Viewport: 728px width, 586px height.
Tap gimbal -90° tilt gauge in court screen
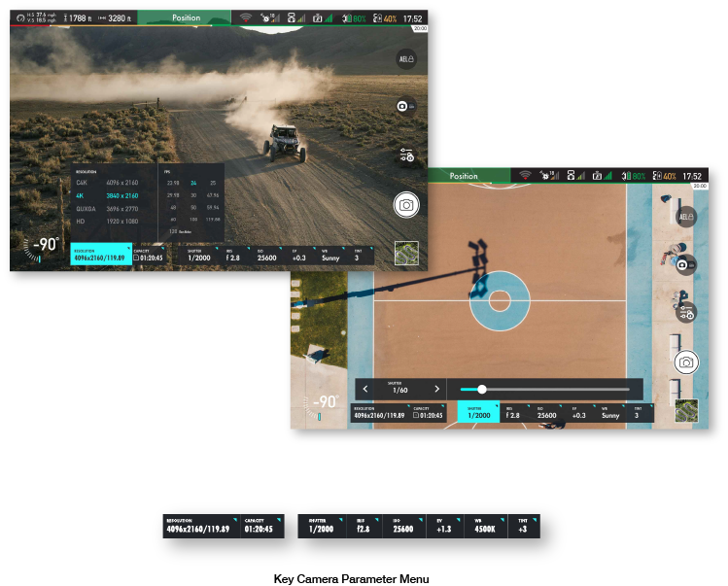pos(322,406)
